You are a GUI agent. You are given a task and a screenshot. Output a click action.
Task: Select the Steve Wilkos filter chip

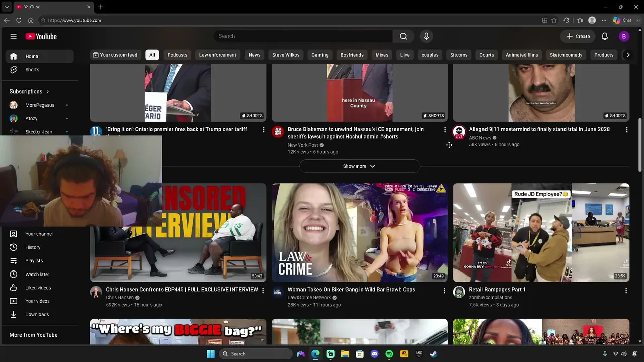tap(286, 55)
